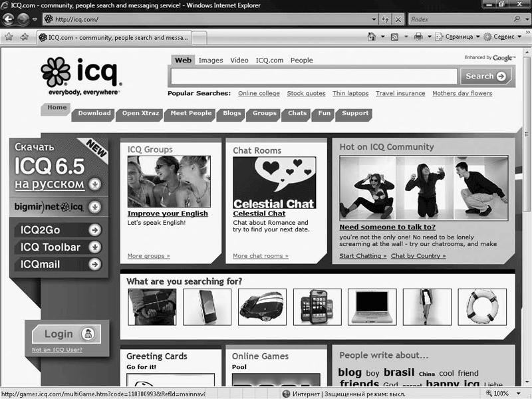The image size is (532, 399).
Task: Click the Интернет security zone globe icon
Action: 287,394
